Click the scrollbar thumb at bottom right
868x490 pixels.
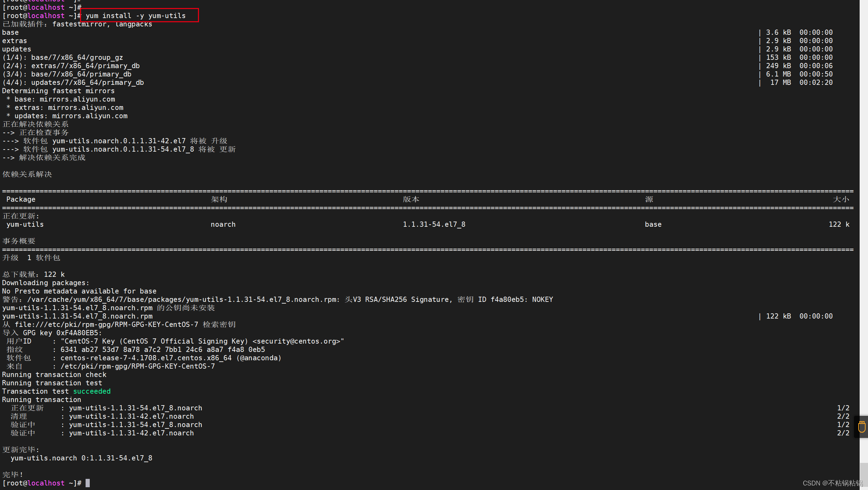point(863,475)
